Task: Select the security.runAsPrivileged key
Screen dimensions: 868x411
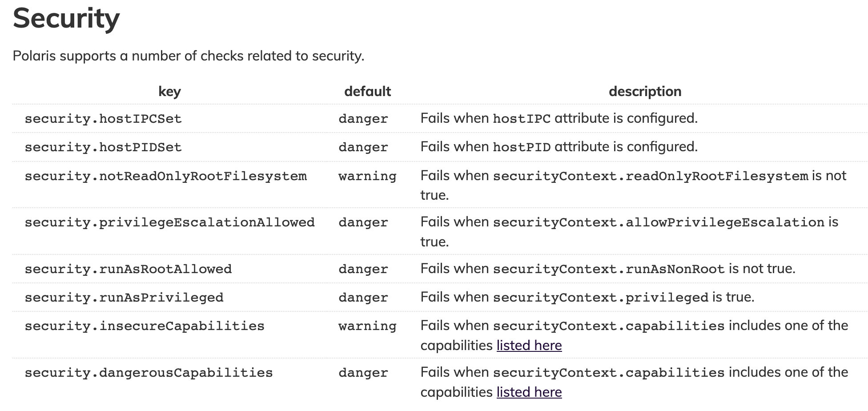Action: point(124,298)
